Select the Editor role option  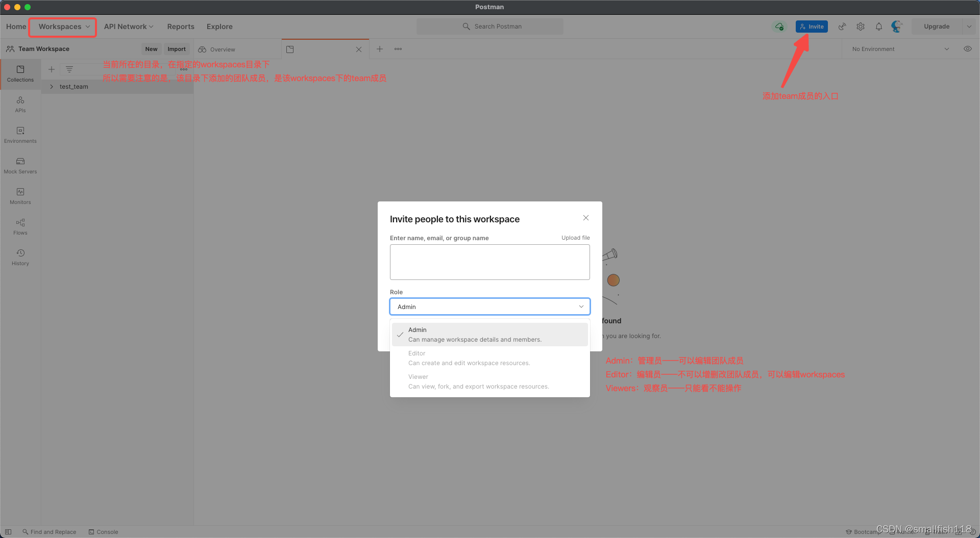pyautogui.click(x=490, y=358)
